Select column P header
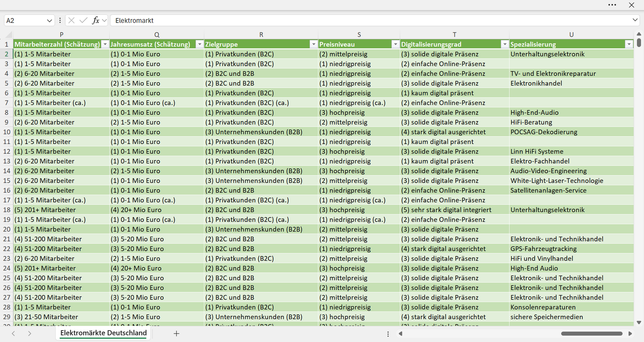 62,34
